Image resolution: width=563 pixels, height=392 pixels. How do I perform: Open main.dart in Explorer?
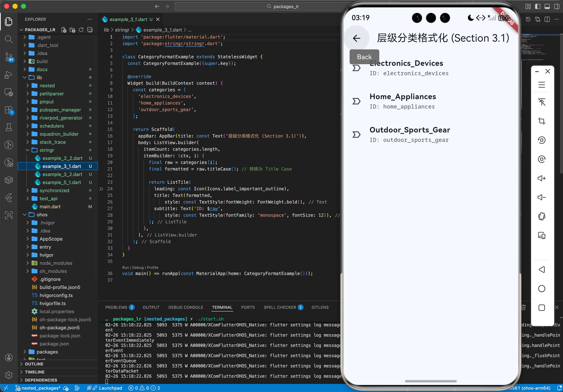[x=50, y=206]
